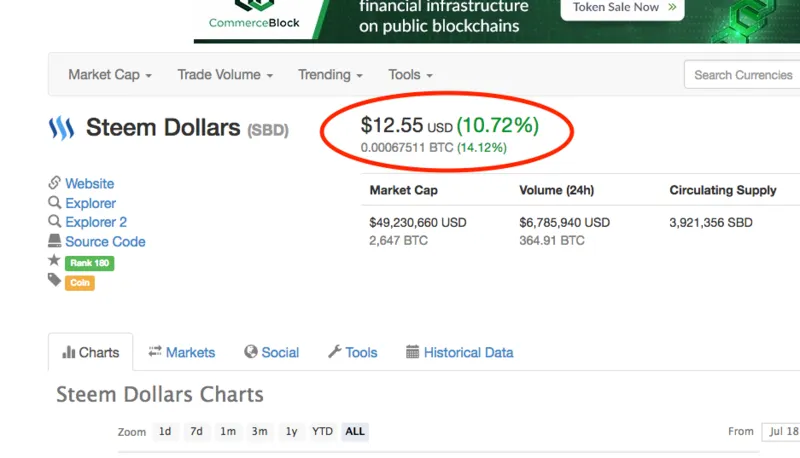
Task: Expand the Trending dropdown menu
Action: [x=330, y=75]
